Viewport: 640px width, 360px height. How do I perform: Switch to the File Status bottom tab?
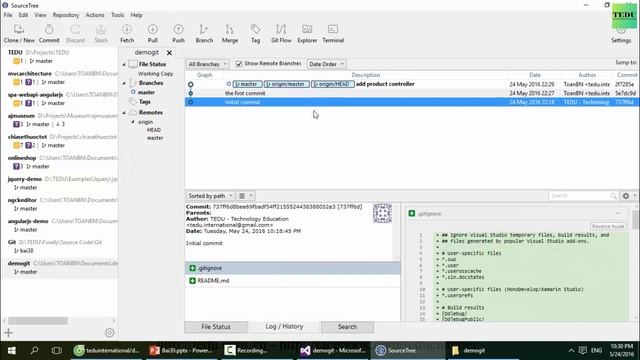coord(216,327)
